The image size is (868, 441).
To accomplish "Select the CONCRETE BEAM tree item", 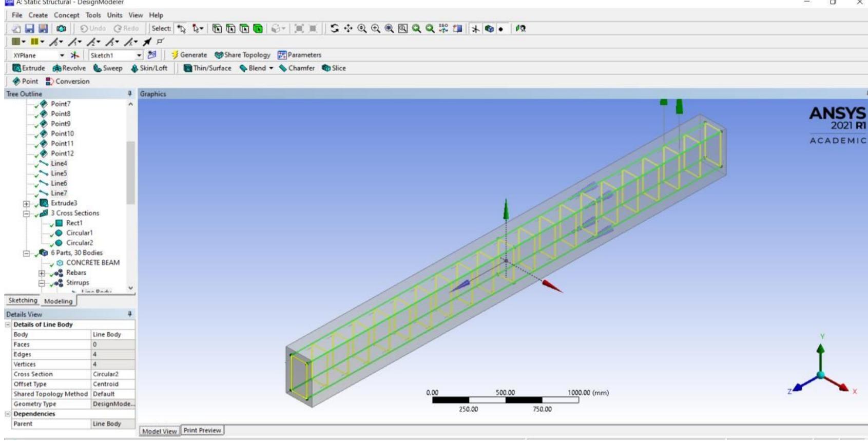I will click(x=92, y=262).
